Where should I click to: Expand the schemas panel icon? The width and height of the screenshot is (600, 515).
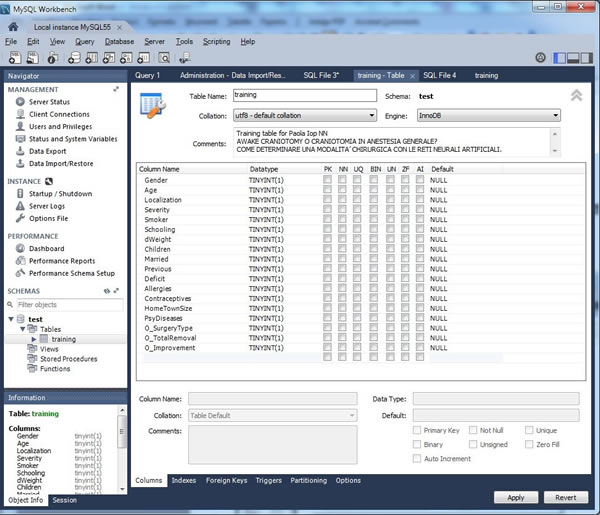tap(116, 291)
